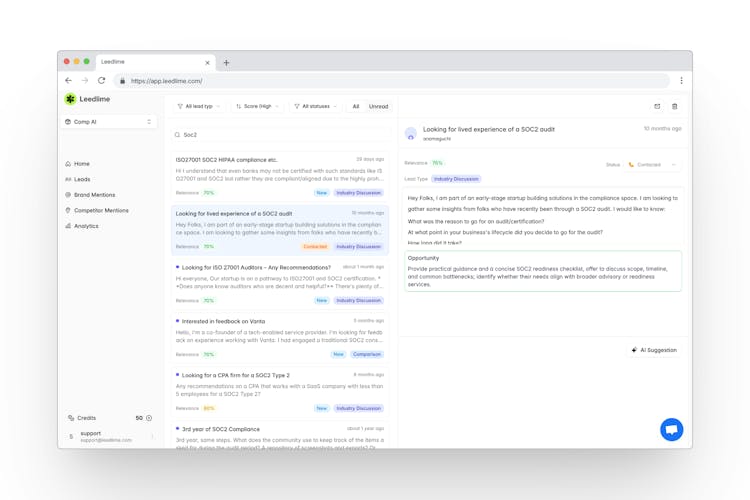Open the Comp AI workspace switcher
Screen dimensions: 750x500
click(x=108, y=122)
